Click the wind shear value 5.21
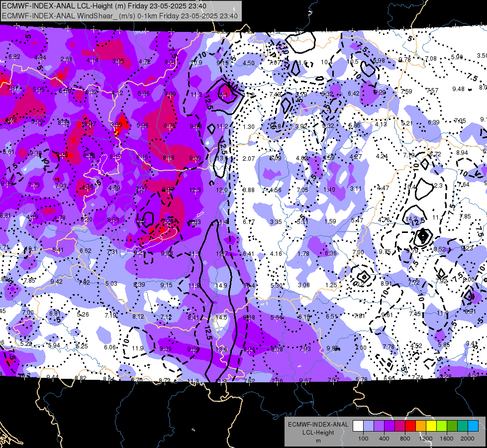The height and width of the screenshot is (448, 487). [x=407, y=123]
